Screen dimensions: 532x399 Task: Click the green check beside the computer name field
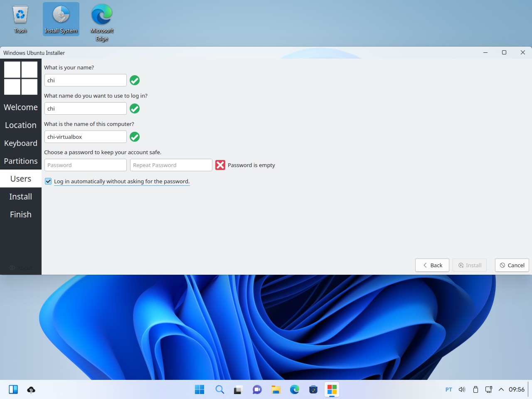click(135, 137)
